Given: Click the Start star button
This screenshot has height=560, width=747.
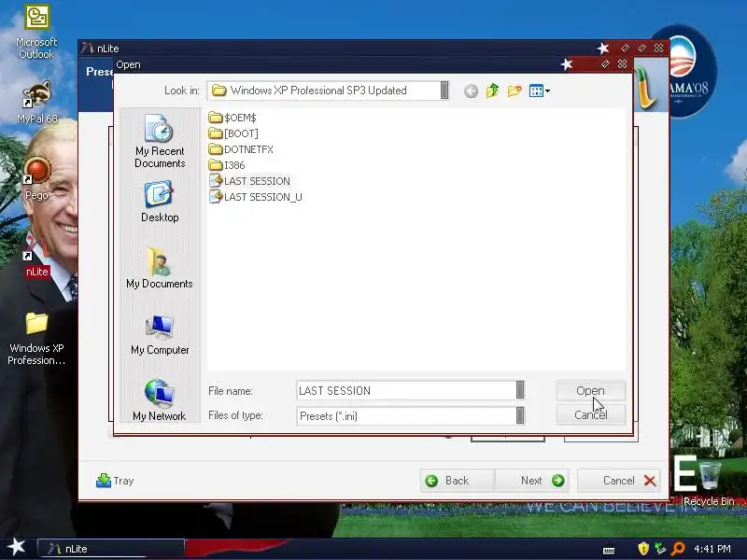Looking at the screenshot, I should point(17,548).
